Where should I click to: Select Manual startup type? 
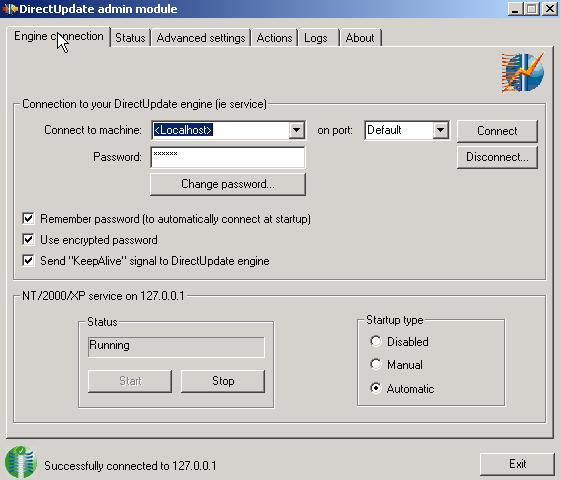(x=376, y=364)
